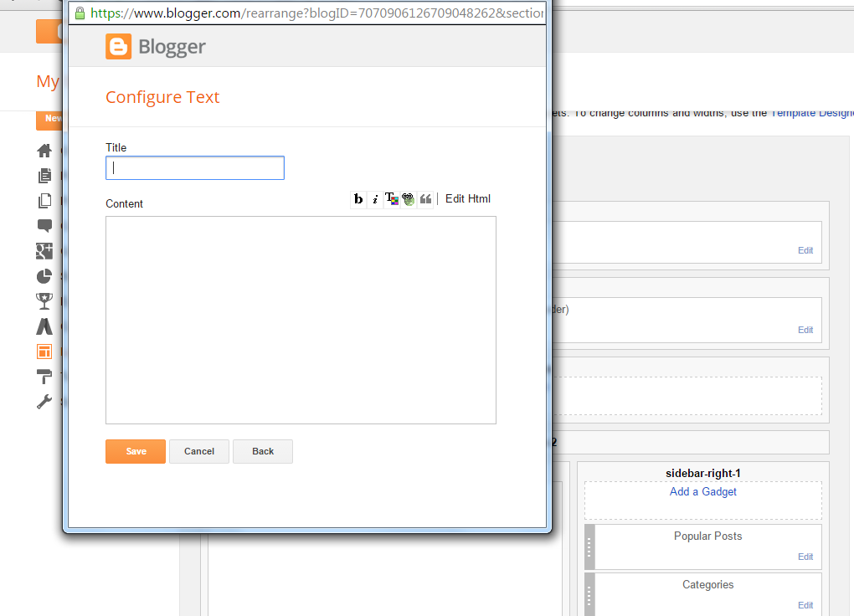
Task: Click the Blogger logo in popup header
Action: click(x=156, y=47)
